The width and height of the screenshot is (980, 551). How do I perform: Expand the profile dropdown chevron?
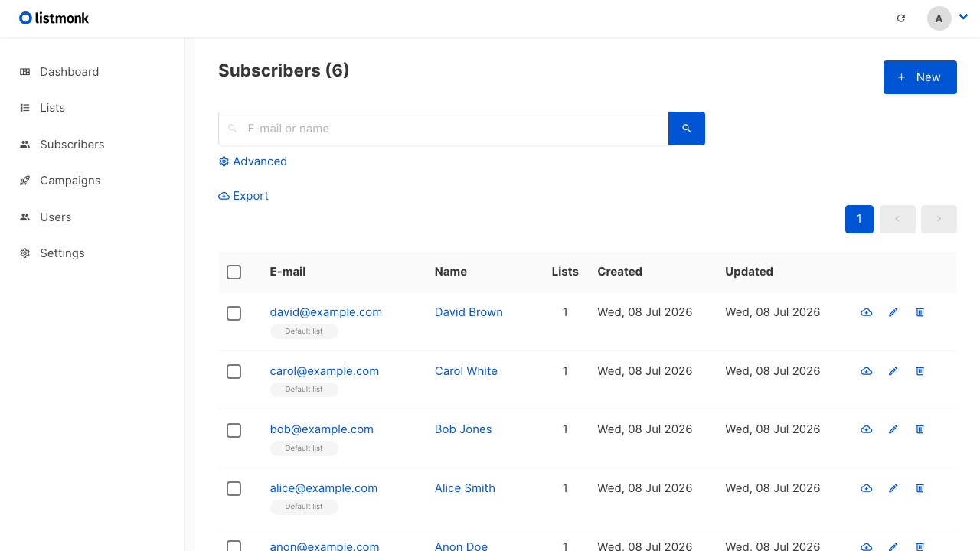coord(964,16)
